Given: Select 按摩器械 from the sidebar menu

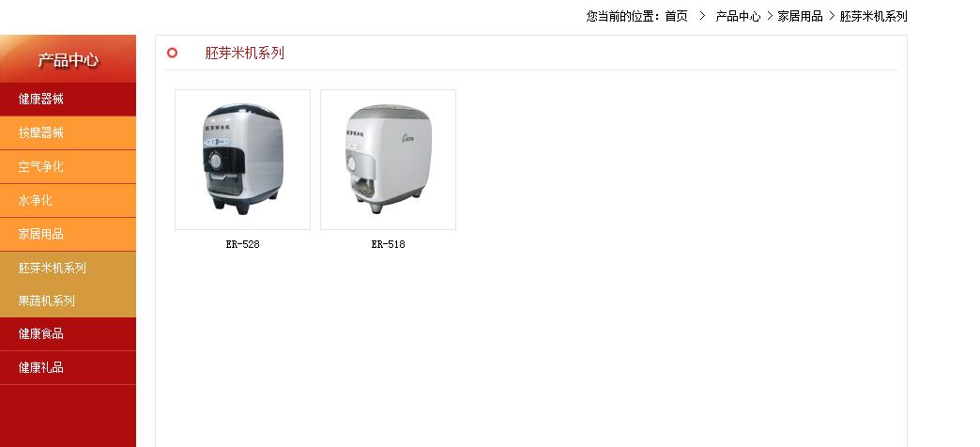Looking at the screenshot, I should (x=68, y=132).
